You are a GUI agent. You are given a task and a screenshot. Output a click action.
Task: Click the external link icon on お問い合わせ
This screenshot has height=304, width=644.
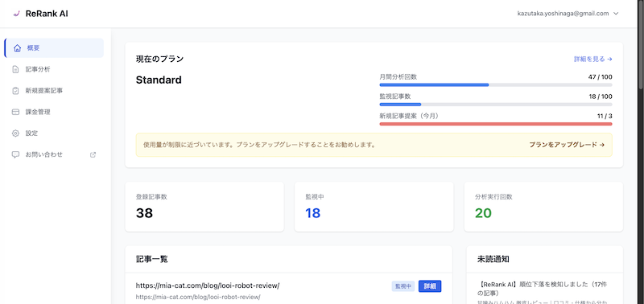pyautogui.click(x=93, y=154)
